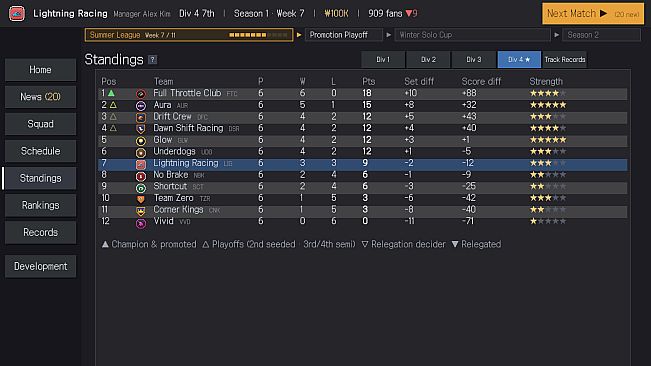Image resolution: width=651 pixels, height=366 pixels.
Task: Click playoff triangle marker beside position 2
Action: tap(113, 105)
